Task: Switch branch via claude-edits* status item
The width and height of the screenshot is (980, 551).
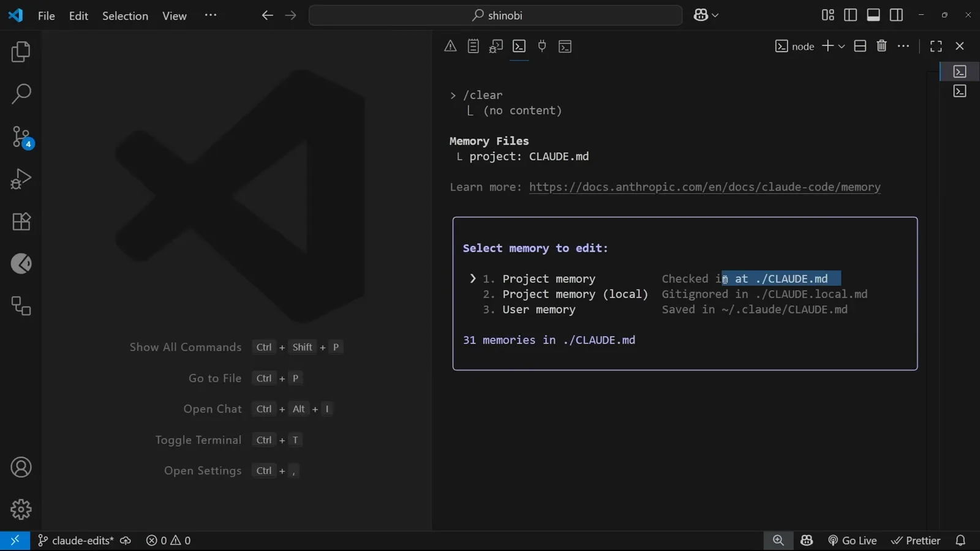Action: 76,541
